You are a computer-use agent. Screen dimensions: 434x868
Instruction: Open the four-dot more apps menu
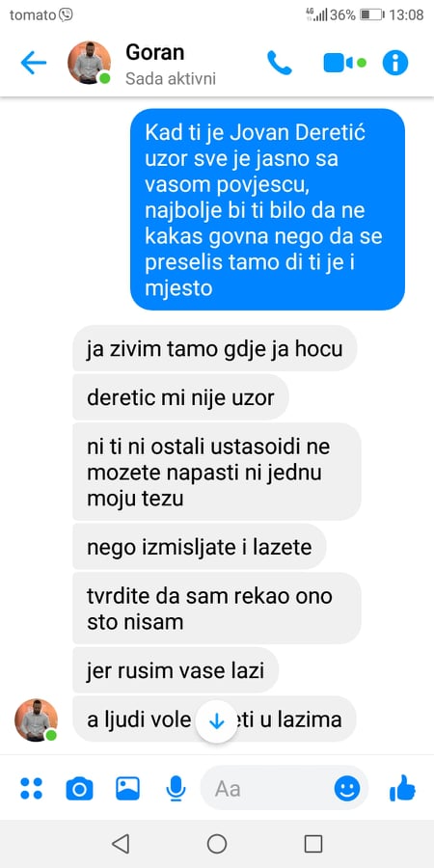click(x=32, y=788)
